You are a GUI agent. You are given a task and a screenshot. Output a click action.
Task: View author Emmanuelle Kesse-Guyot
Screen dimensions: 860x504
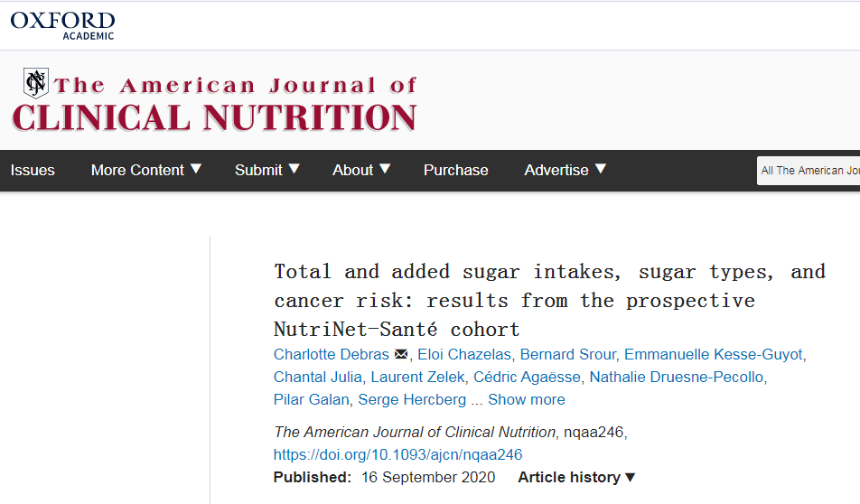pyautogui.click(x=714, y=354)
